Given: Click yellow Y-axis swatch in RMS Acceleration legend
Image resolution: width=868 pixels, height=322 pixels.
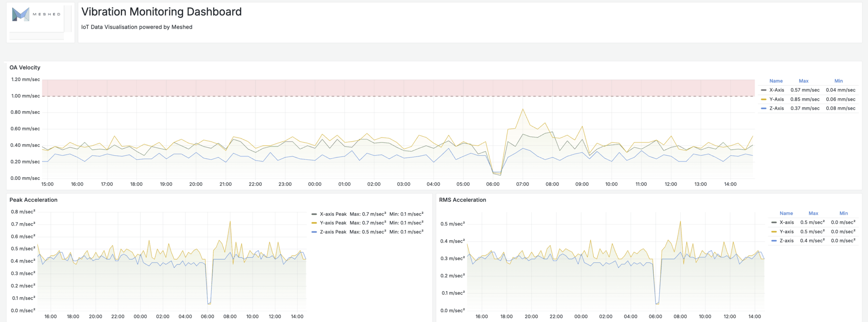Looking at the screenshot, I should pos(774,232).
